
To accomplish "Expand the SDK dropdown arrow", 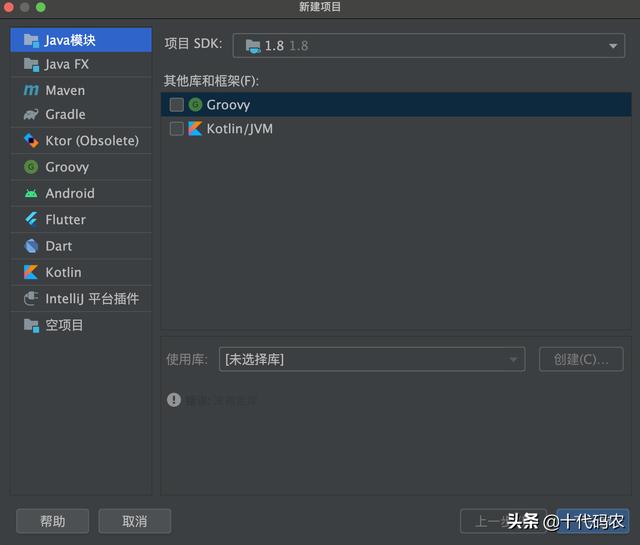I will 613,46.
